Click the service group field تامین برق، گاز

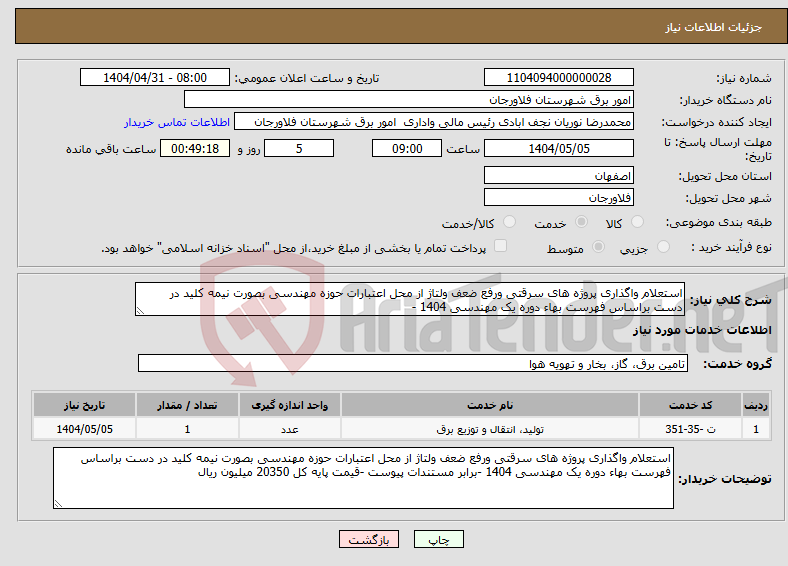(413, 363)
